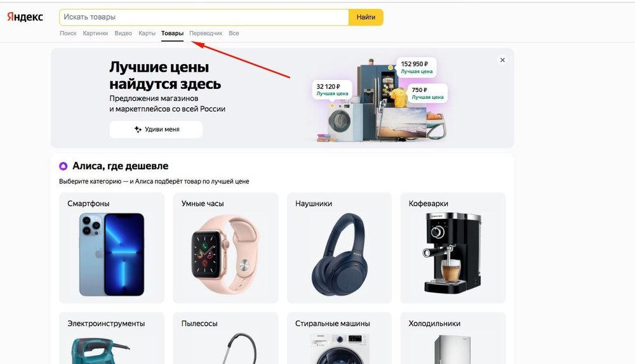The image size is (635, 364).
Task: Close the promo banner with the X
Action: [502, 60]
